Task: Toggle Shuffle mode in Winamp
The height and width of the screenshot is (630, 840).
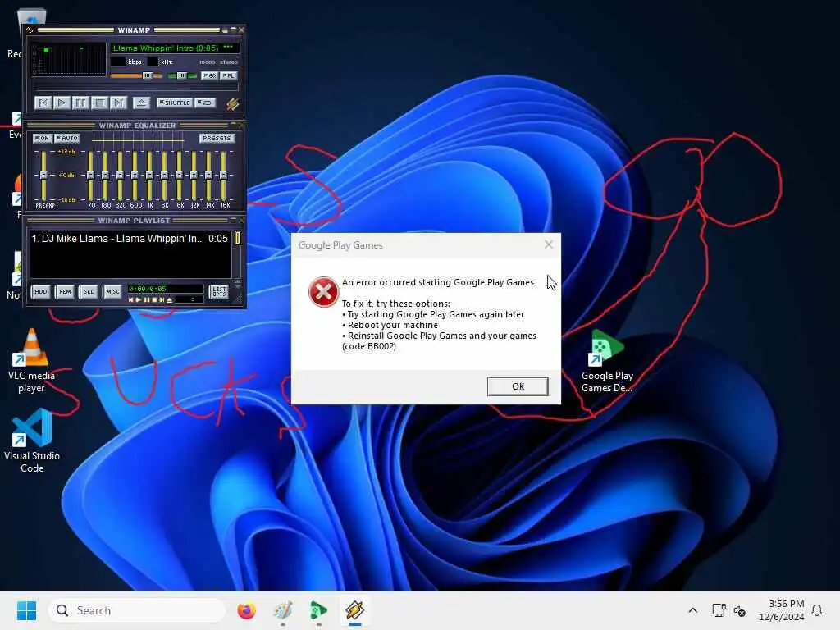Action: [175, 103]
